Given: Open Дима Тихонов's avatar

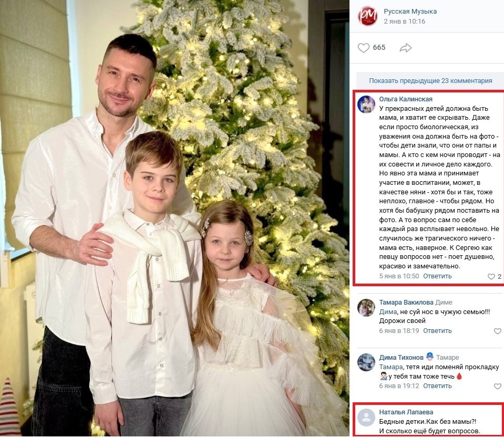Looking at the screenshot, I should [x=366, y=362].
